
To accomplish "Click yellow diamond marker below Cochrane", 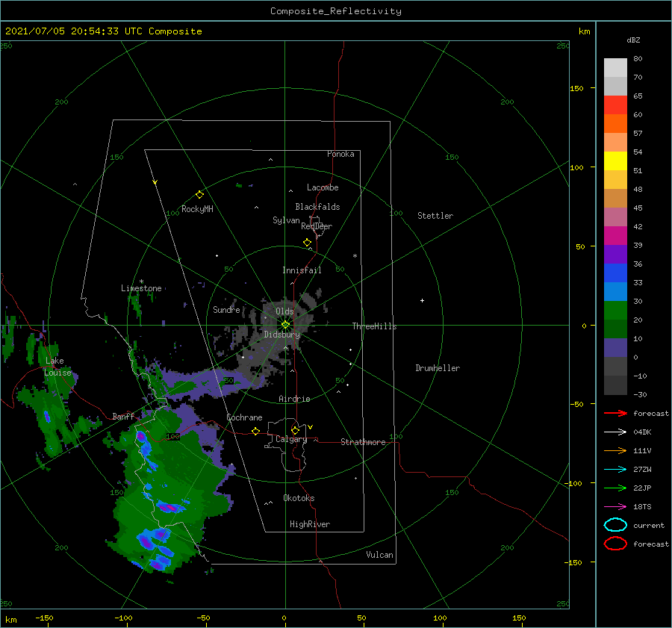I will click(255, 431).
